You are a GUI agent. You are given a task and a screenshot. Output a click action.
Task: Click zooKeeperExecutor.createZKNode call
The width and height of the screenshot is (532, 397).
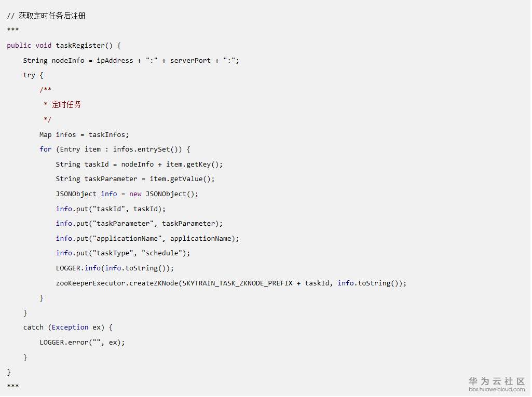117,283
